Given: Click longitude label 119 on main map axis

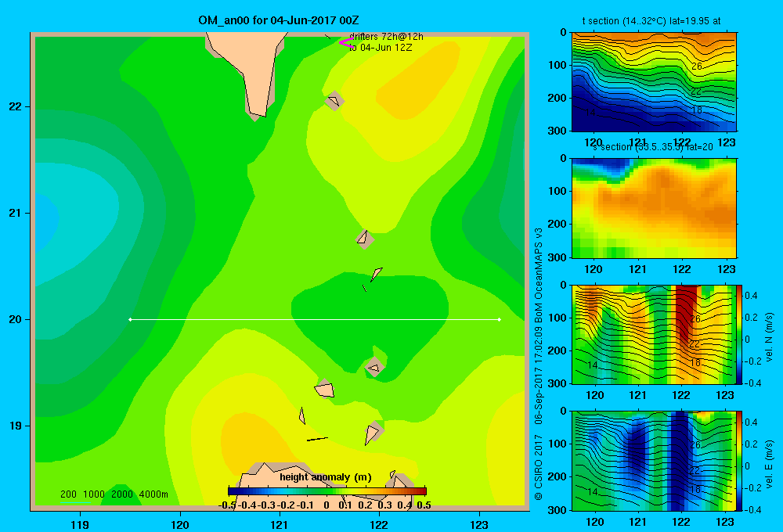Looking at the screenshot, I should (80, 524).
